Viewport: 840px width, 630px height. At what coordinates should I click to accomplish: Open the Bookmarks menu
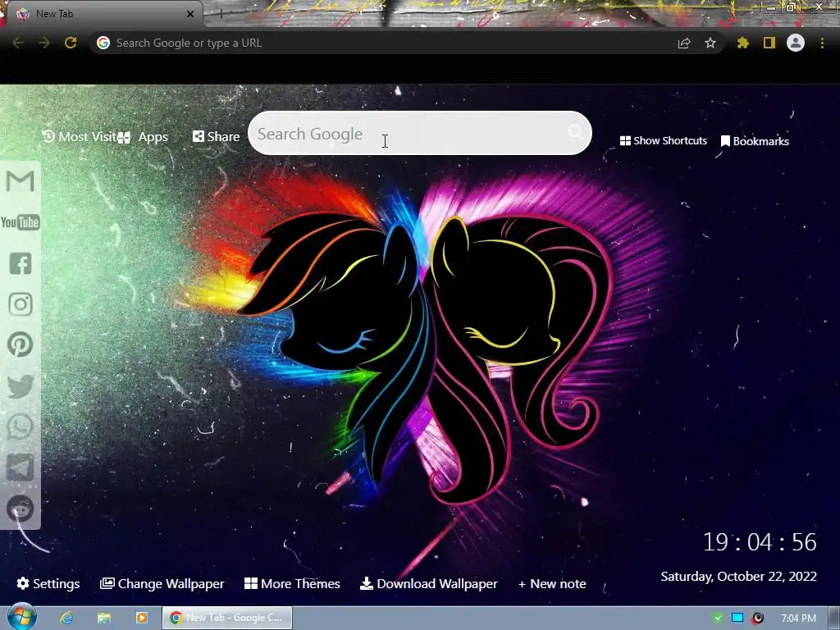coord(755,141)
